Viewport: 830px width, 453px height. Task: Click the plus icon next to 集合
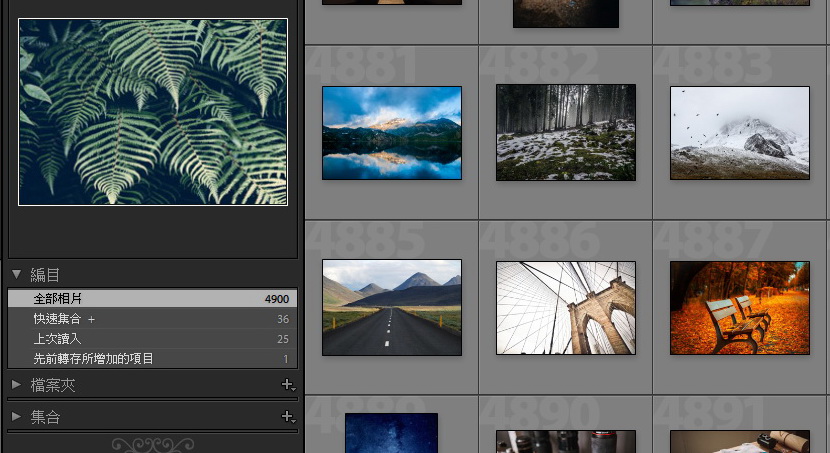pyautogui.click(x=288, y=416)
